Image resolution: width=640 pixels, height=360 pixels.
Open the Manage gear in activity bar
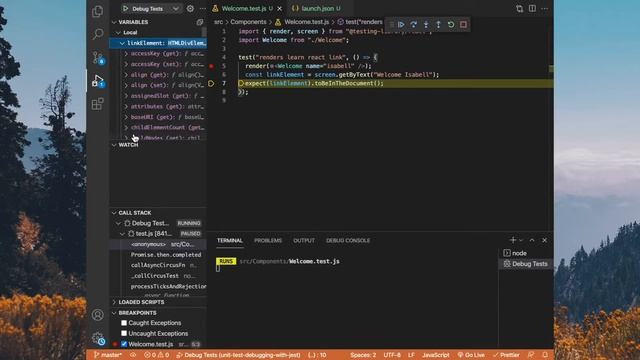[x=98, y=338]
